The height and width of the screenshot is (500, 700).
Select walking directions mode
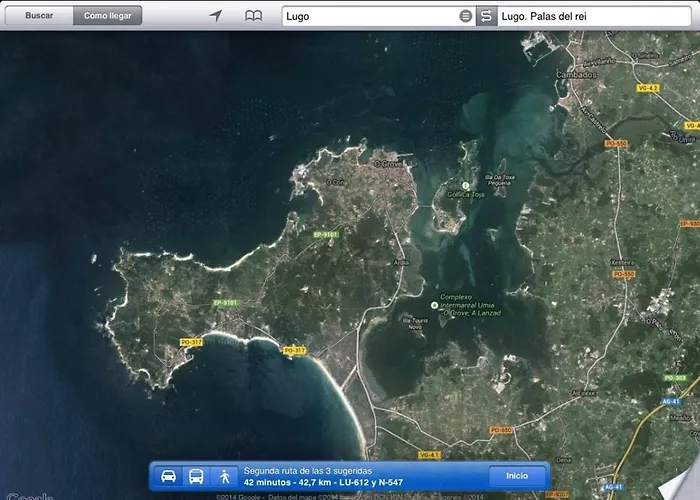(225, 475)
